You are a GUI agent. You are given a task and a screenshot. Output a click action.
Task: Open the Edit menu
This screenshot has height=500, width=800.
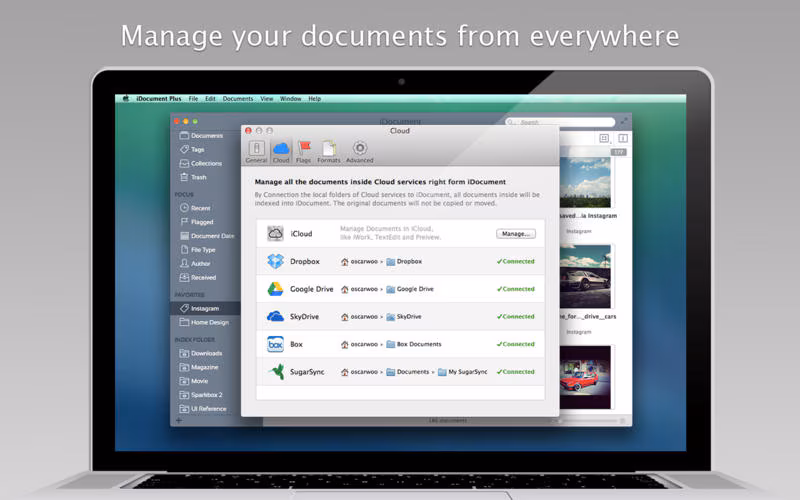(210, 98)
